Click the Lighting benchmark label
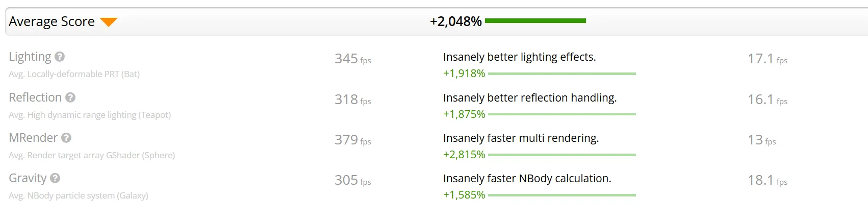The image size is (868, 222). [x=30, y=57]
